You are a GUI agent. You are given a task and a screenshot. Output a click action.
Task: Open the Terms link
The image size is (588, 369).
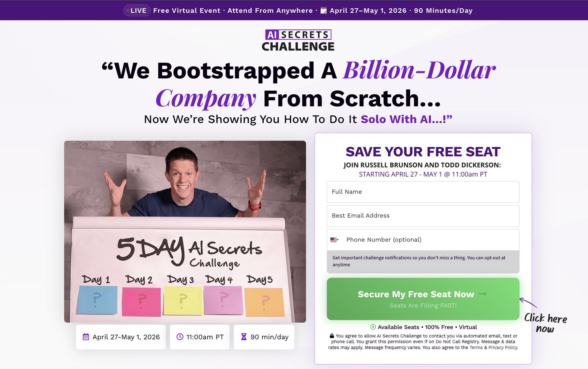(x=476, y=348)
